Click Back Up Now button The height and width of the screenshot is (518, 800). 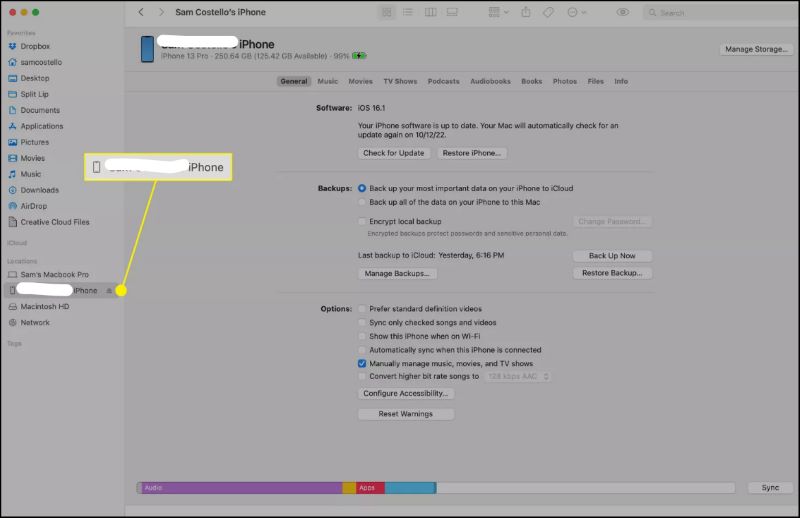tap(612, 256)
